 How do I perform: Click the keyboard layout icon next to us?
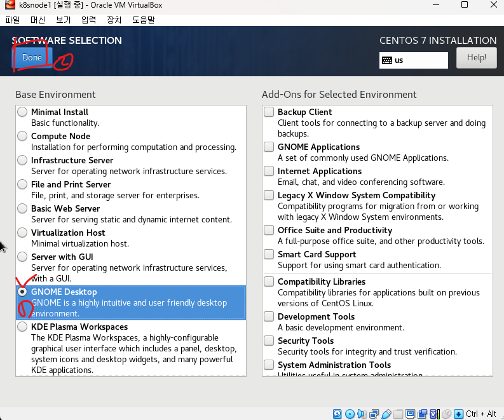pos(387,60)
